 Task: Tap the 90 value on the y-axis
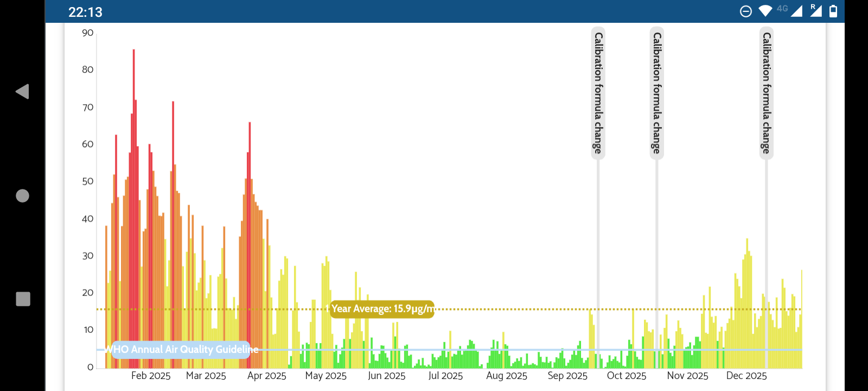click(88, 33)
